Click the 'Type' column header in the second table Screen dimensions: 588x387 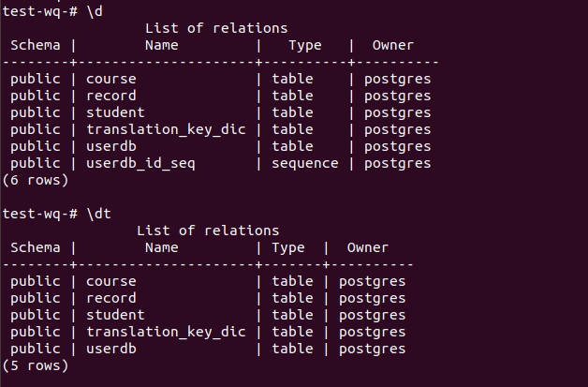pos(288,248)
